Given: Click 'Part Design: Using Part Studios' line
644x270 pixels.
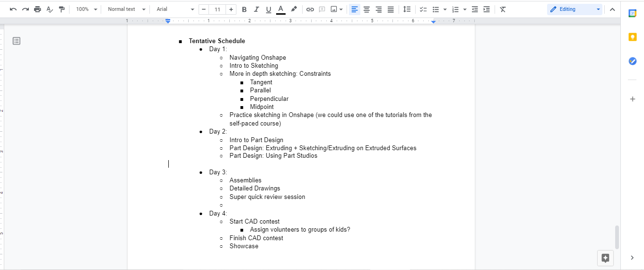Looking at the screenshot, I should pos(273,155).
